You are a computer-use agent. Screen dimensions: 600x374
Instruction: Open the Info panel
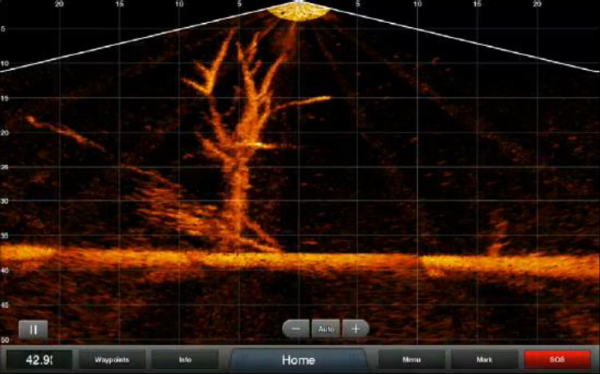pyautogui.click(x=185, y=360)
